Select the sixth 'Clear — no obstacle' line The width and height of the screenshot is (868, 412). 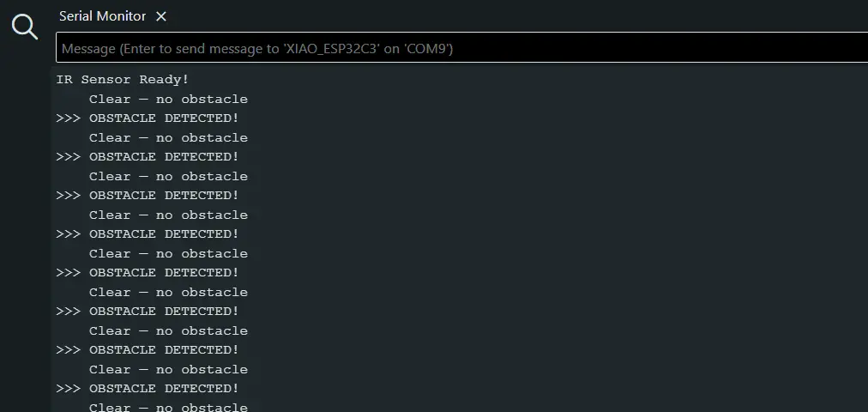168,293
